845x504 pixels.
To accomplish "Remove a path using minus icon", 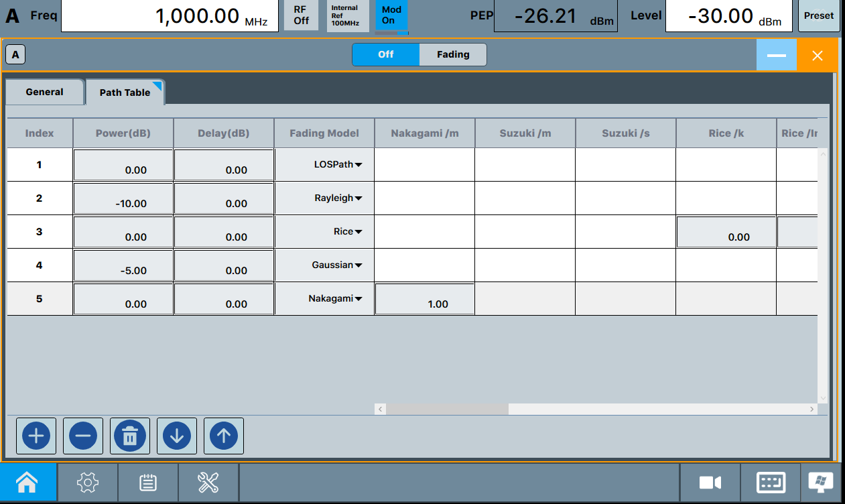I will point(83,436).
